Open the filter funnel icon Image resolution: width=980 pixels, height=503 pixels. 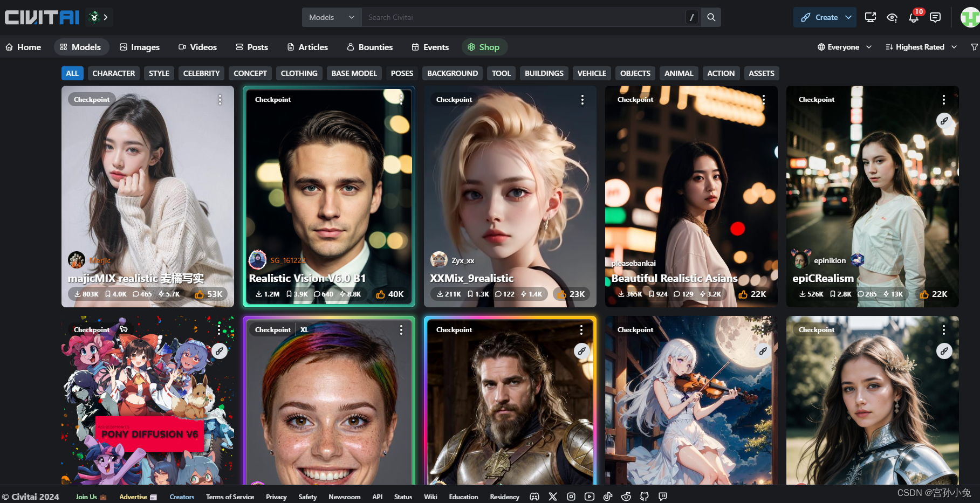(974, 47)
